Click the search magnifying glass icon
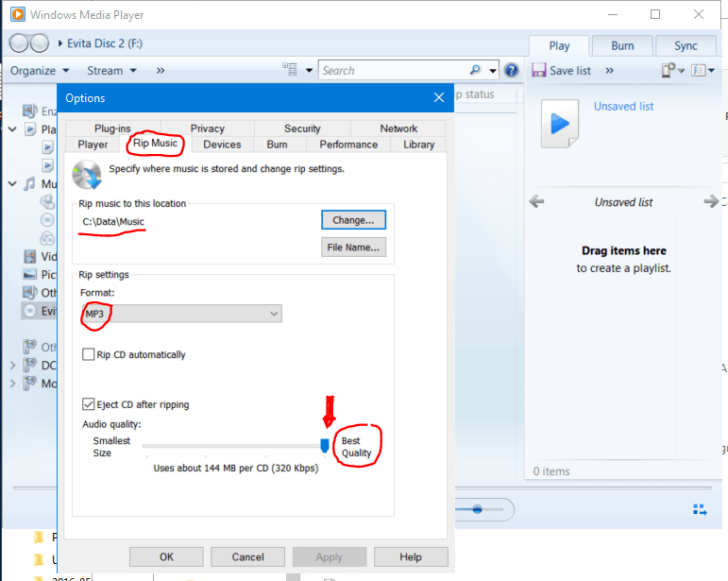Viewport: 728px width, 581px height. pyautogui.click(x=476, y=70)
